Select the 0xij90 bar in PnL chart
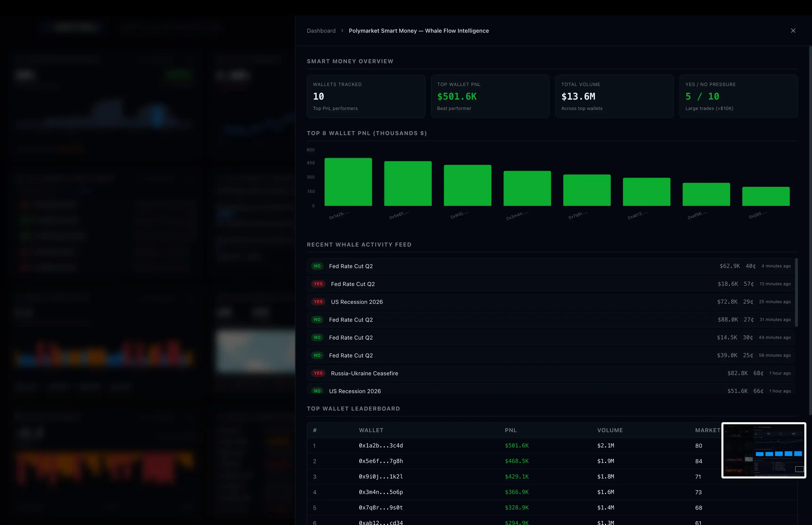The height and width of the screenshot is (525, 812). (x=766, y=196)
